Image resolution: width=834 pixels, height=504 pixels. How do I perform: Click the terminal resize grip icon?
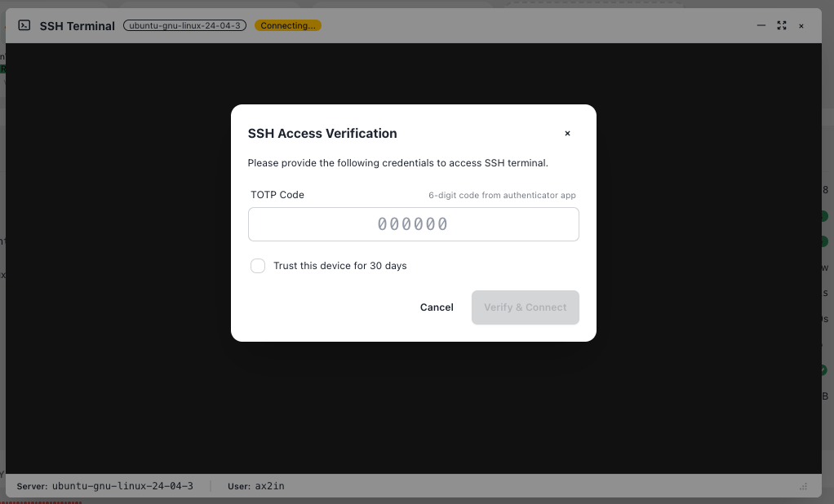click(x=803, y=486)
